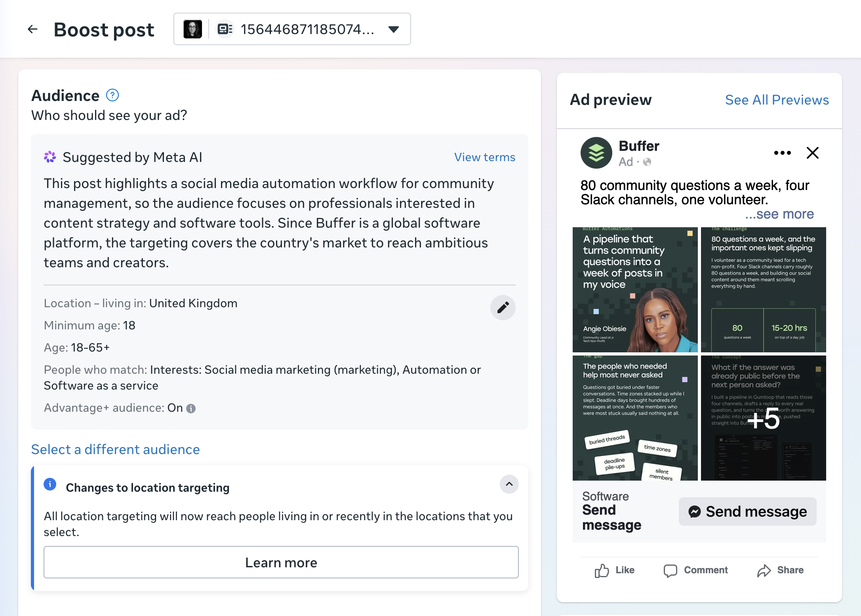Click the Like thumbs-up icon
The height and width of the screenshot is (616, 861).
602,570
